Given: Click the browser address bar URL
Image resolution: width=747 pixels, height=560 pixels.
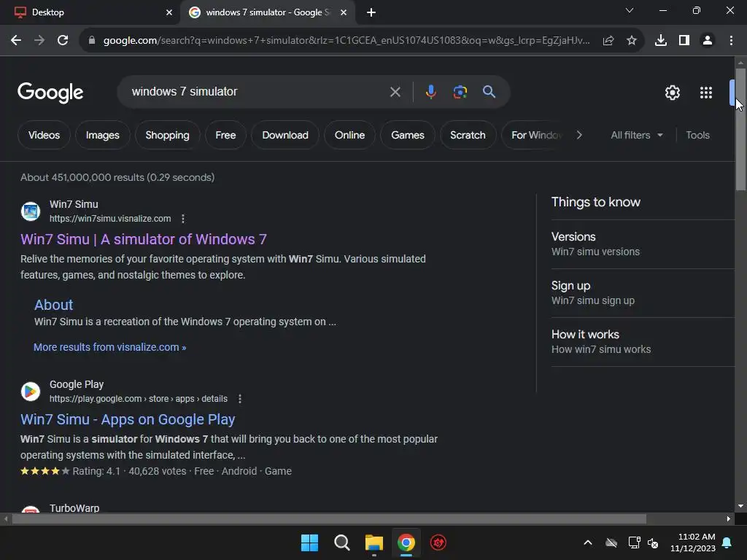Looking at the screenshot, I should (x=347, y=41).
